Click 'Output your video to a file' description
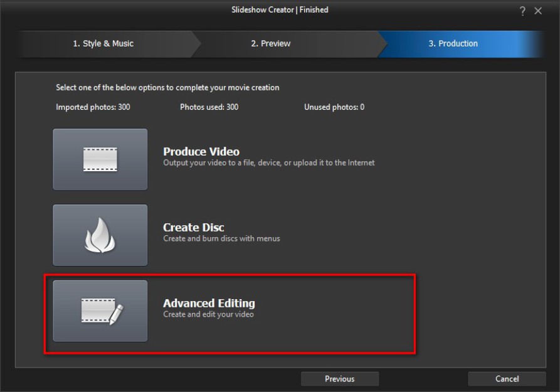The image size is (560, 392). pos(269,163)
